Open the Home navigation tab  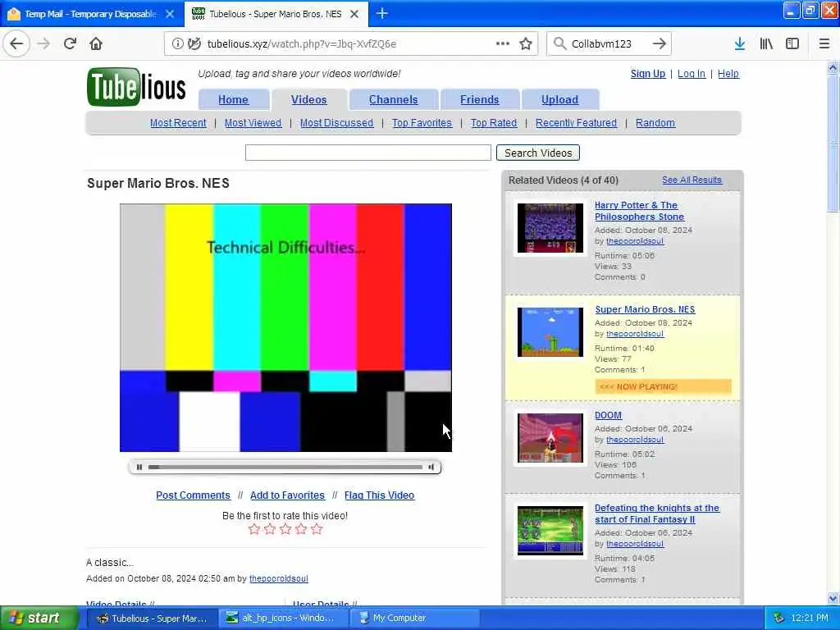click(x=233, y=99)
